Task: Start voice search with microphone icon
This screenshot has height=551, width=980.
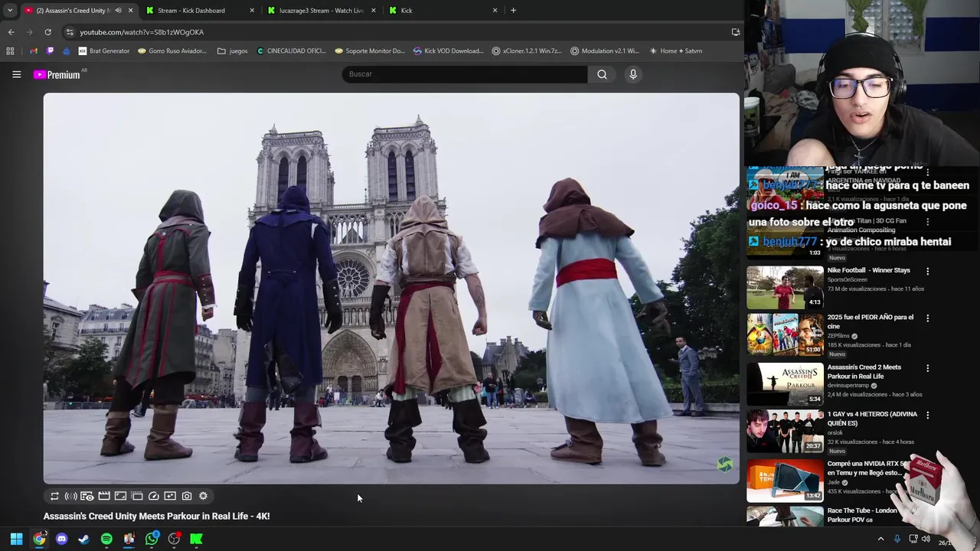Action: pyautogui.click(x=633, y=74)
